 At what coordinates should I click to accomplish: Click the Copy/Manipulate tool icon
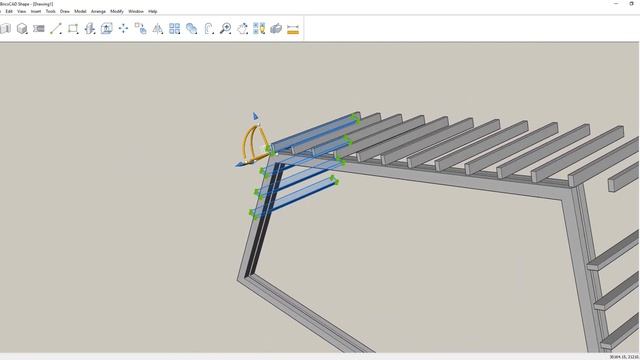(140, 28)
